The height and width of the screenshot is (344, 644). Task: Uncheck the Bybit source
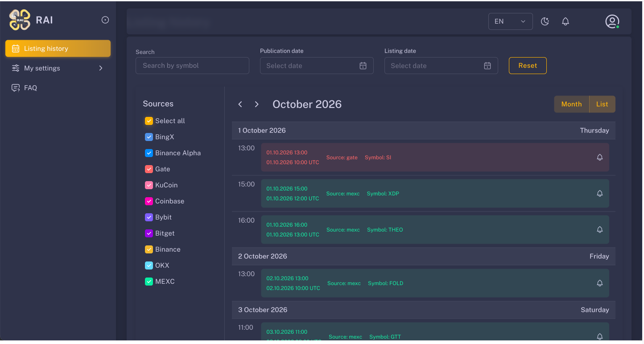(x=149, y=217)
